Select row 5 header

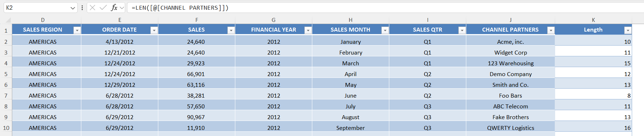tap(6, 74)
